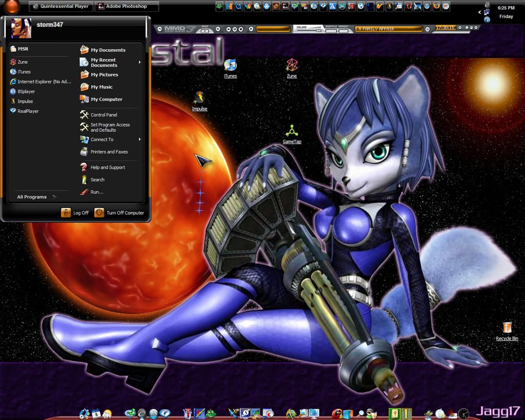Click the analog clock icon in dock
The height and width of the screenshot is (420, 525).
tap(463, 414)
